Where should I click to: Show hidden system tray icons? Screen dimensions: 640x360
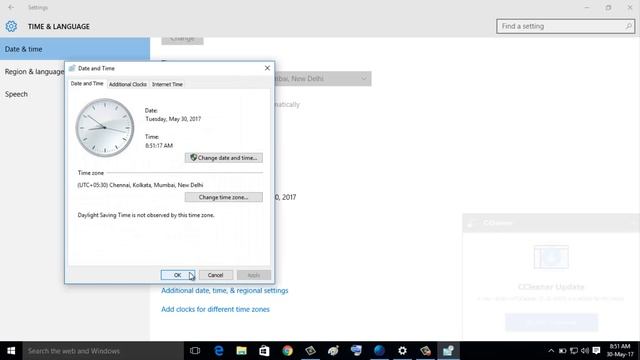551,351
